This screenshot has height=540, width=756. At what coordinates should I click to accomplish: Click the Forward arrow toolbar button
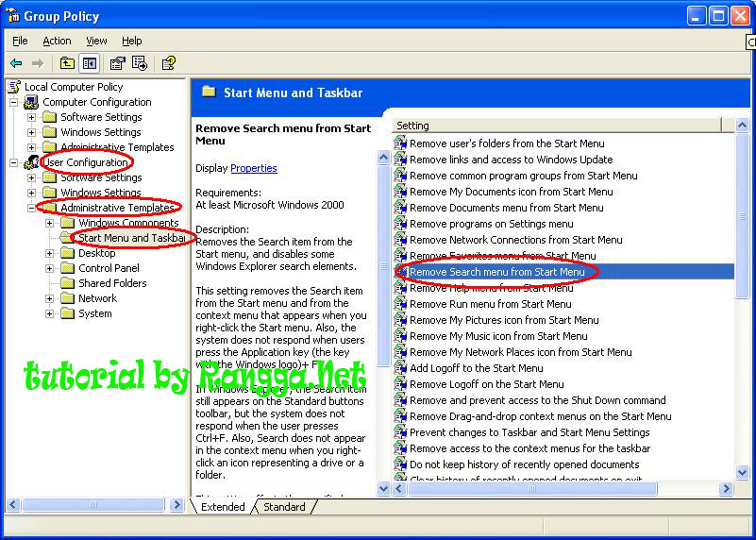point(37,63)
